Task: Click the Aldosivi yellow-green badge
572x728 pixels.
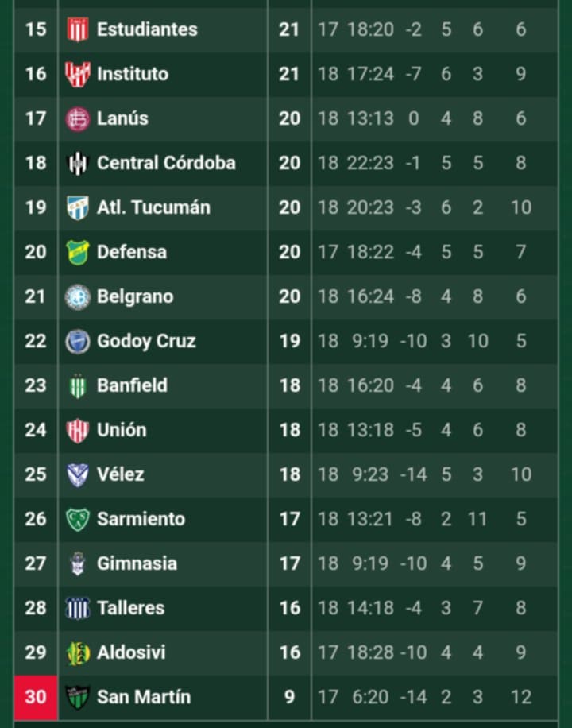Action: click(77, 652)
